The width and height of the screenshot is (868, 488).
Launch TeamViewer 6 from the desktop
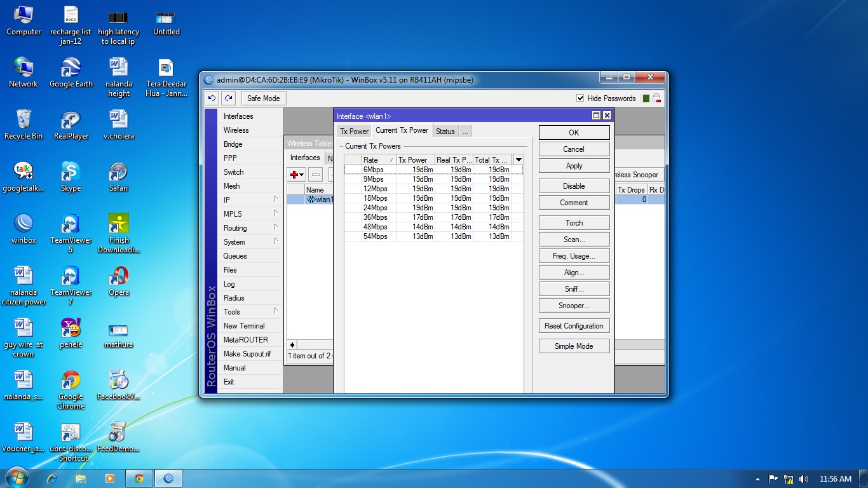71,233
